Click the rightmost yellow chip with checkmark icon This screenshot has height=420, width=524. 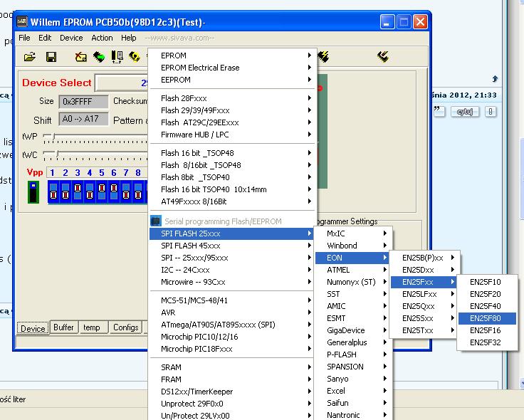point(383,56)
